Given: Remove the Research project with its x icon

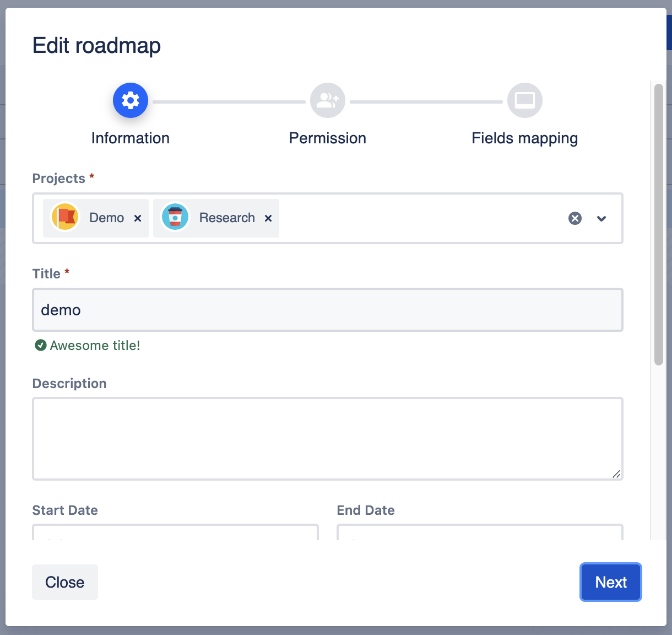Looking at the screenshot, I should click(x=268, y=218).
